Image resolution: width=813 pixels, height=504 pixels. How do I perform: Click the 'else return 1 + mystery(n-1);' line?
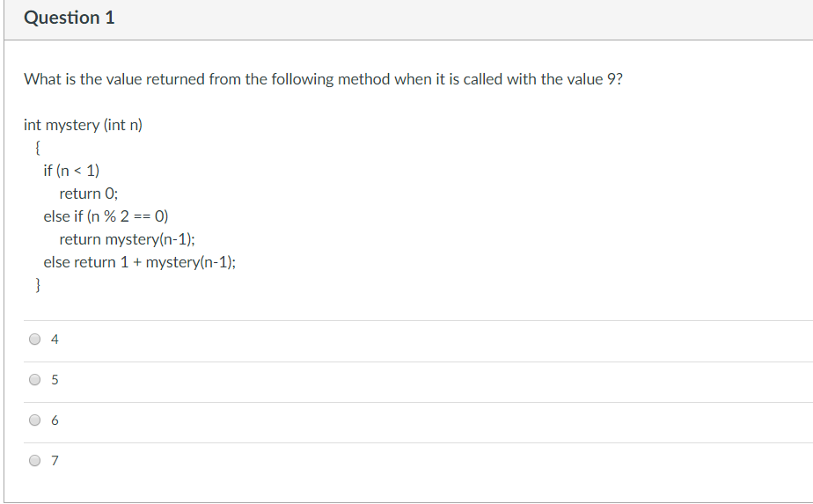(140, 262)
